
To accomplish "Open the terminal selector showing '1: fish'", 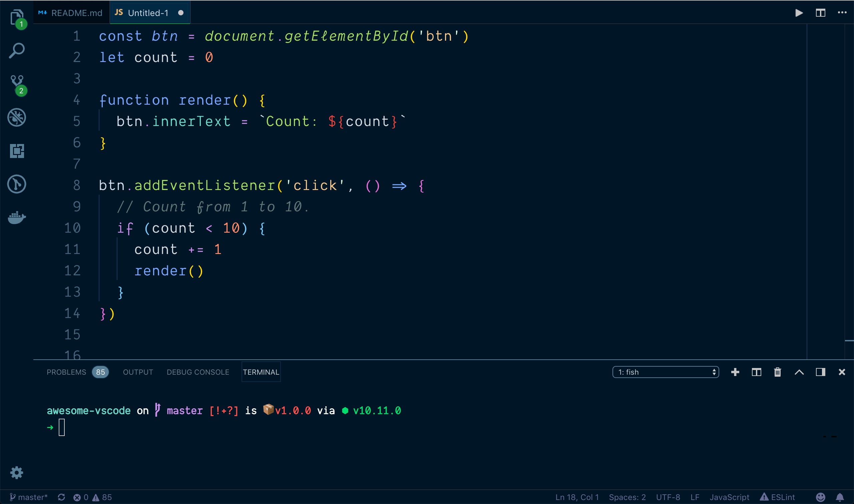I will click(x=666, y=372).
